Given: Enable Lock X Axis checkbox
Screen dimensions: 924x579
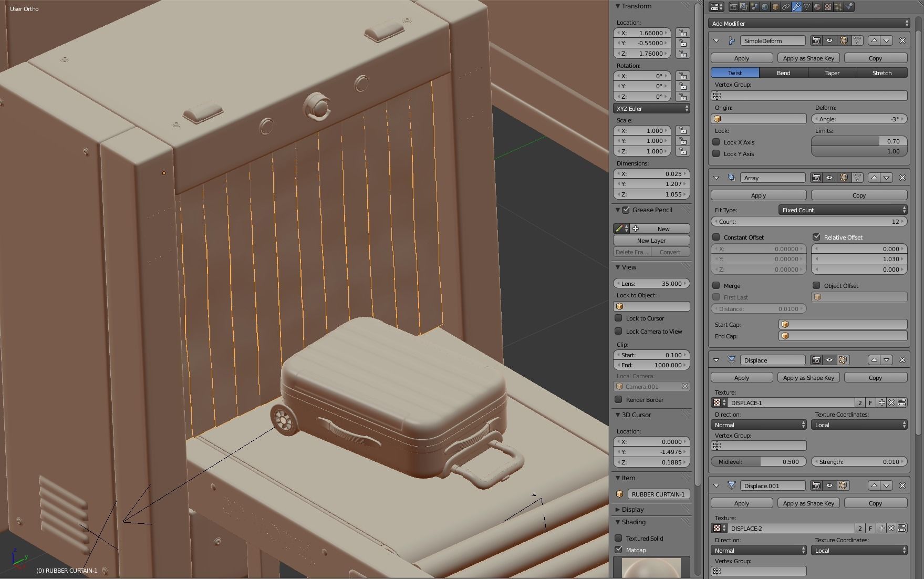Looking at the screenshot, I should 716,142.
